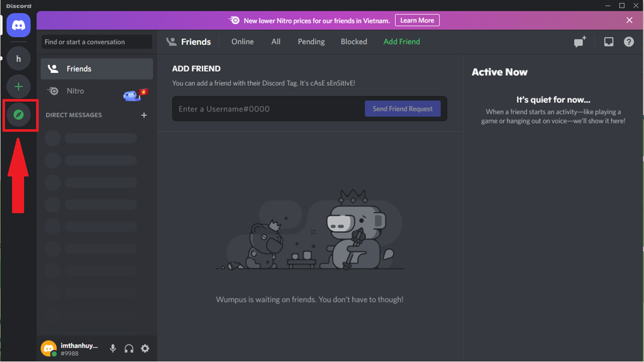
Task: Open the Pending tab
Action: (311, 42)
